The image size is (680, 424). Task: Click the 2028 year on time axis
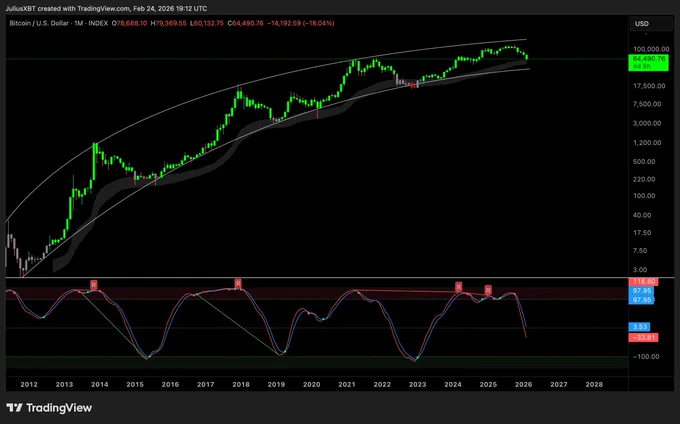[x=594, y=384]
